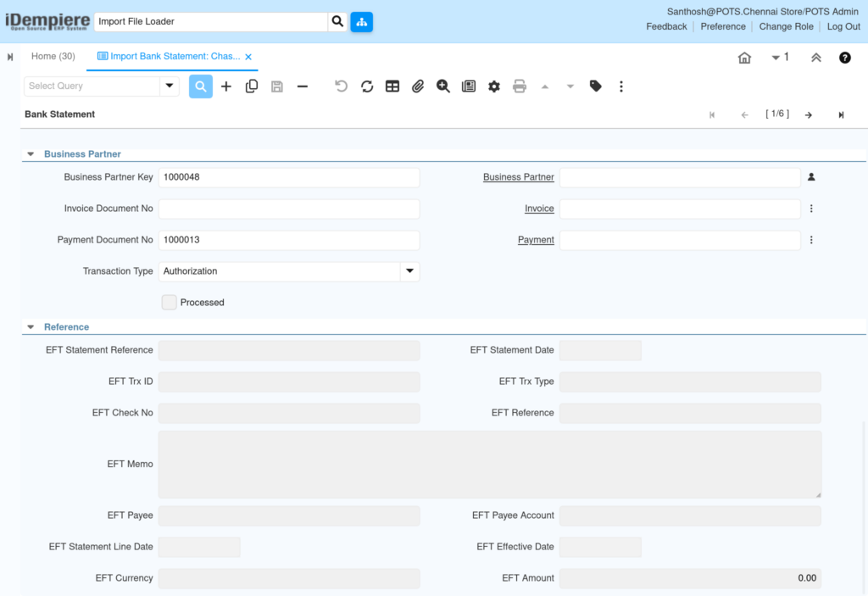Screen dimensions: 868x596
Task: Focus the Import File Loader search box
Action: [x=211, y=21]
